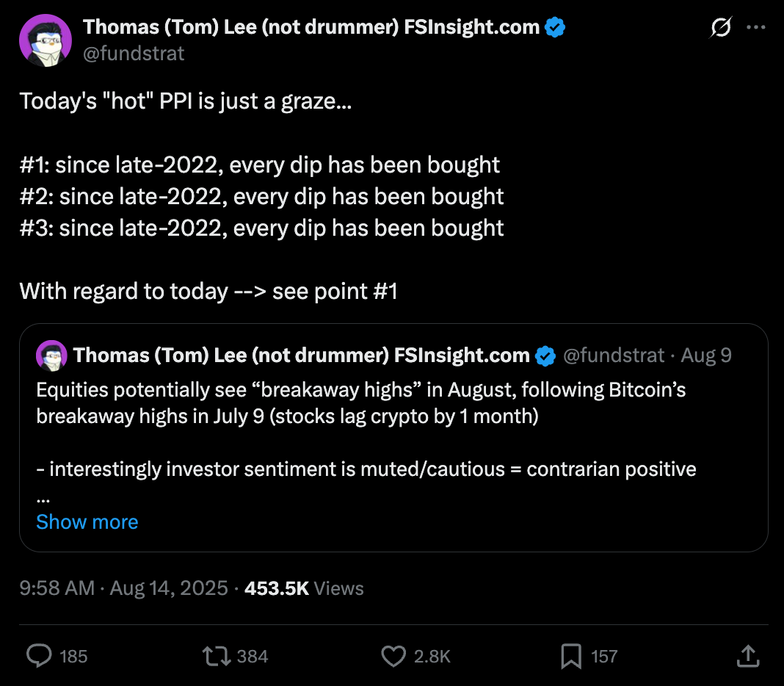Viewport: 784px width, 686px height.
Task: Click the small avatar in quoted tweet
Action: pos(51,356)
